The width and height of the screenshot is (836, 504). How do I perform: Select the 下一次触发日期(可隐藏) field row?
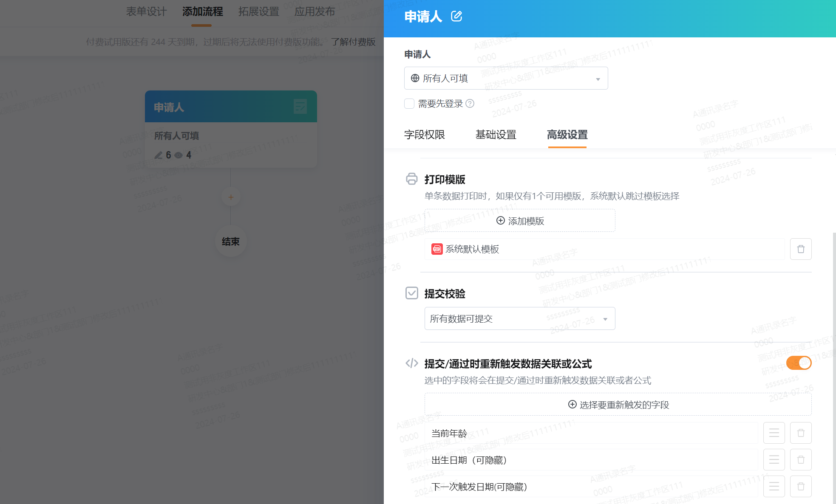tap(591, 487)
